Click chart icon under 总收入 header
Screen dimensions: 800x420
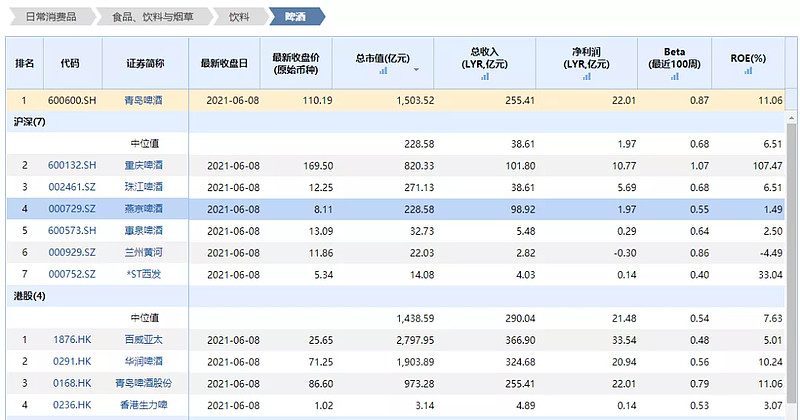485,76
